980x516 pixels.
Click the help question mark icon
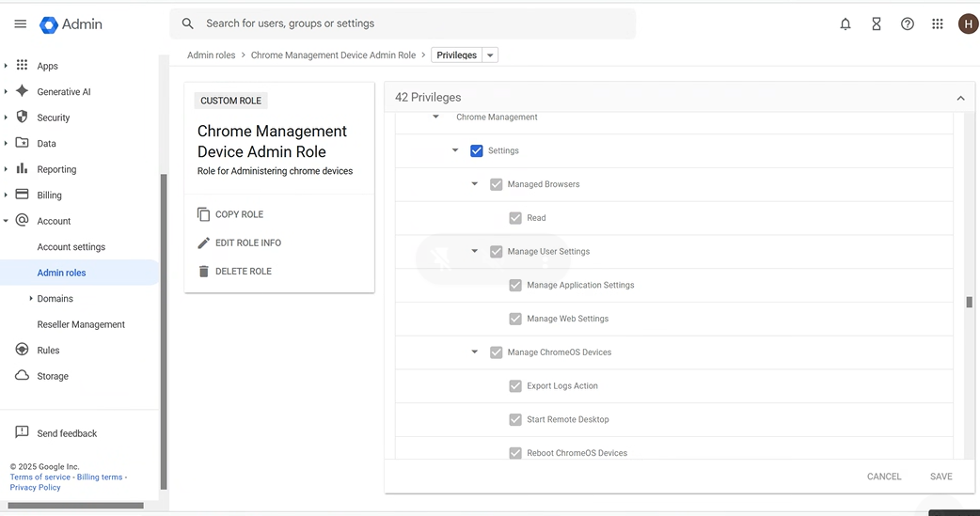point(907,24)
